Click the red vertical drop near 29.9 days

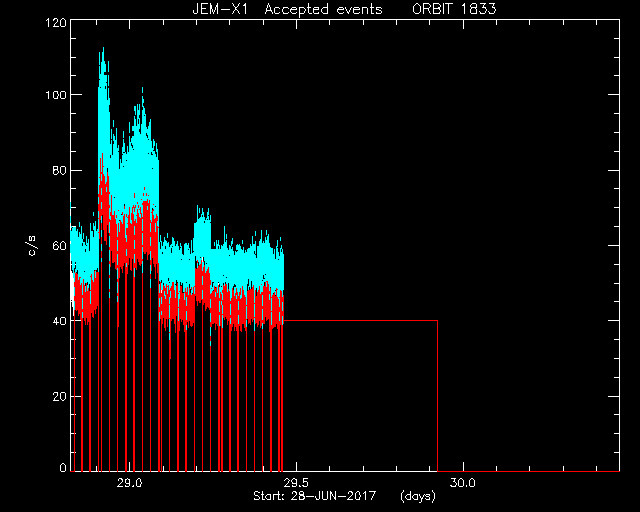coord(438,396)
